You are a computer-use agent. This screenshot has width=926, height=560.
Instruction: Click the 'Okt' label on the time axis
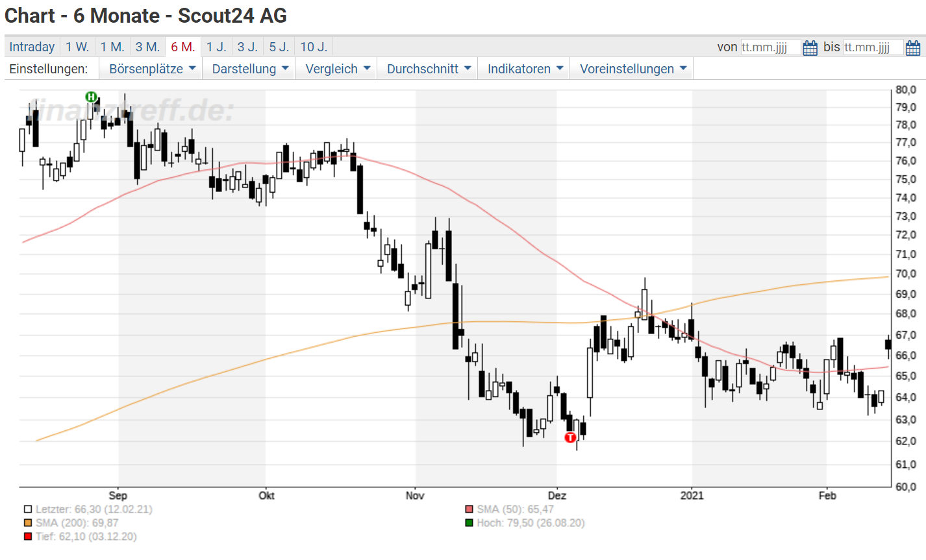(266, 496)
